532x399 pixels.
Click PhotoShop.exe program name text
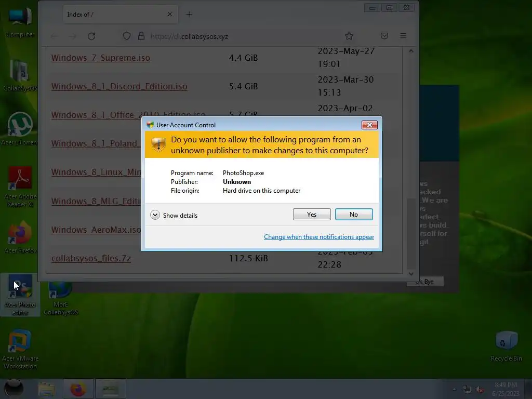click(243, 172)
